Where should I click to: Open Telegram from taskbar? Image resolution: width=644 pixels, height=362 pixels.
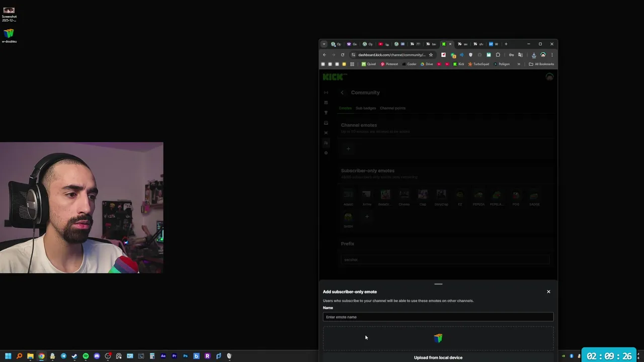pyautogui.click(x=63, y=356)
